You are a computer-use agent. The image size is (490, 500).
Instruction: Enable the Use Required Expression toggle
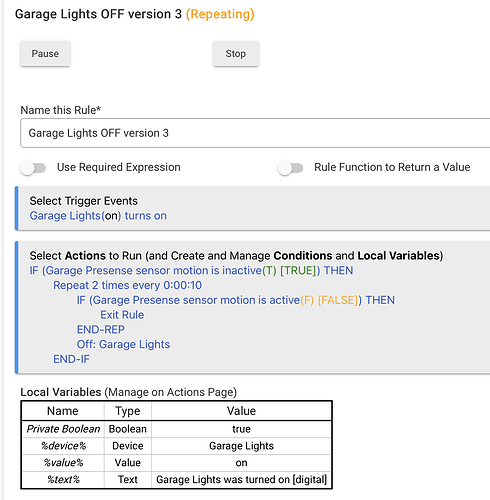(x=33, y=168)
